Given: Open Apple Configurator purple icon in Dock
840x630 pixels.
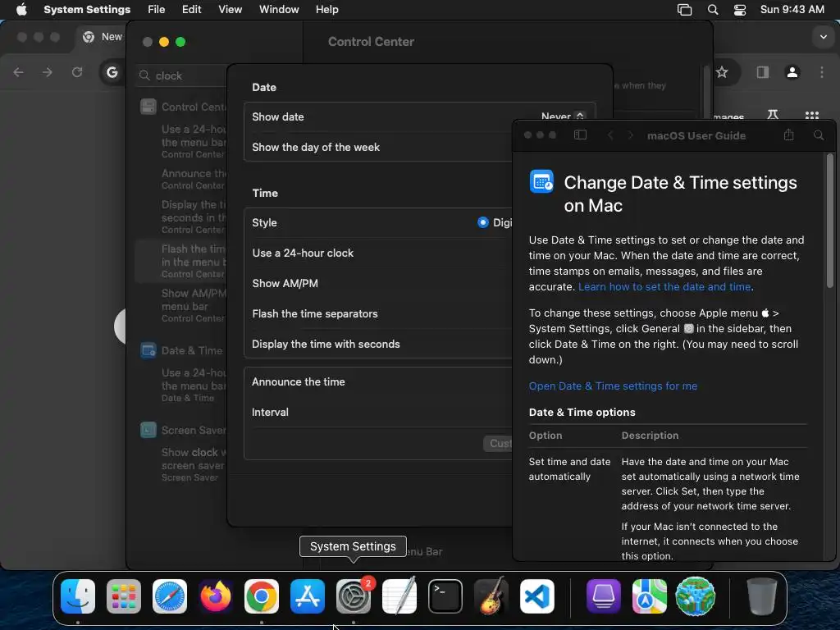Looking at the screenshot, I should (603, 596).
